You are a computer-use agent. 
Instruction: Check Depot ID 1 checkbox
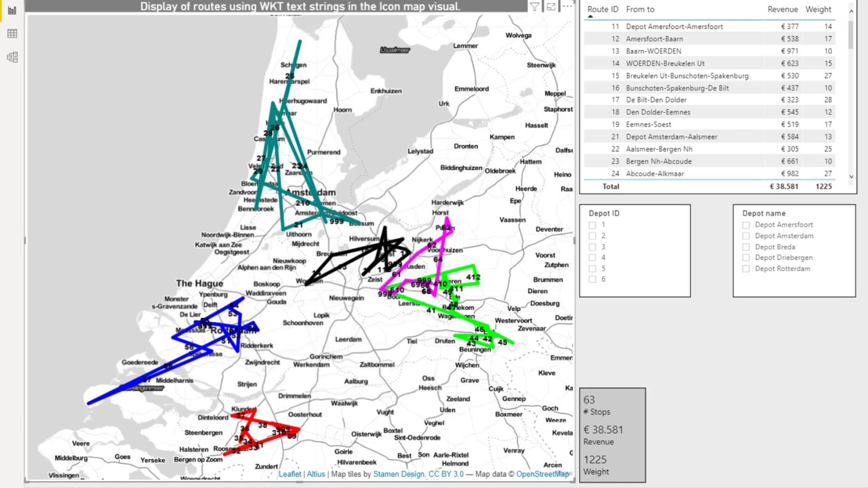coord(593,225)
